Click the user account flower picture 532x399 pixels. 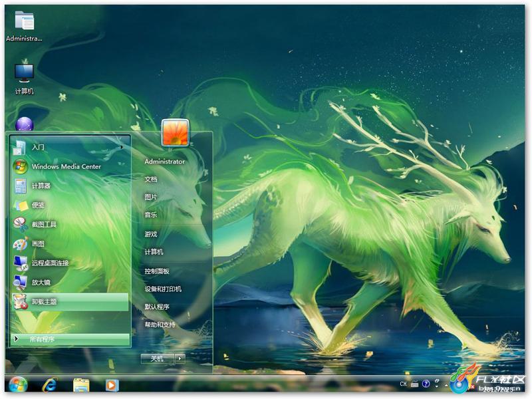pyautogui.click(x=175, y=132)
